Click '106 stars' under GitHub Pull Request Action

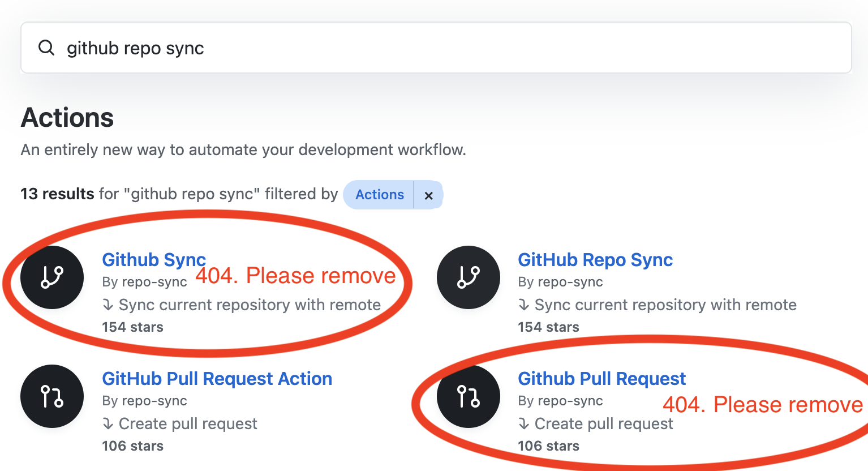tap(132, 446)
